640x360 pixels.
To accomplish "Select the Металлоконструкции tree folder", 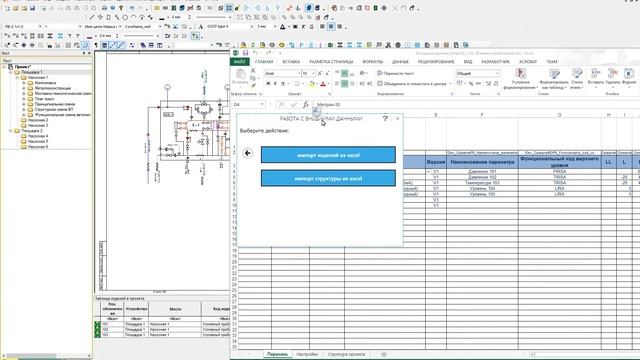I will pyautogui.click(x=52, y=88).
